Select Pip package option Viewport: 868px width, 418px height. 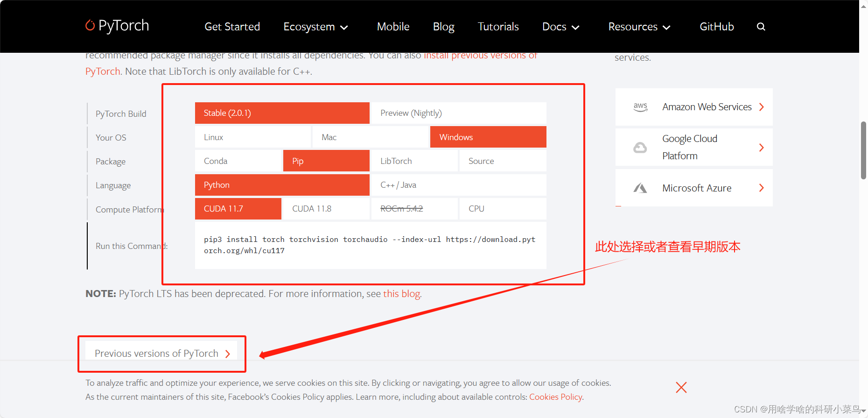coord(326,161)
